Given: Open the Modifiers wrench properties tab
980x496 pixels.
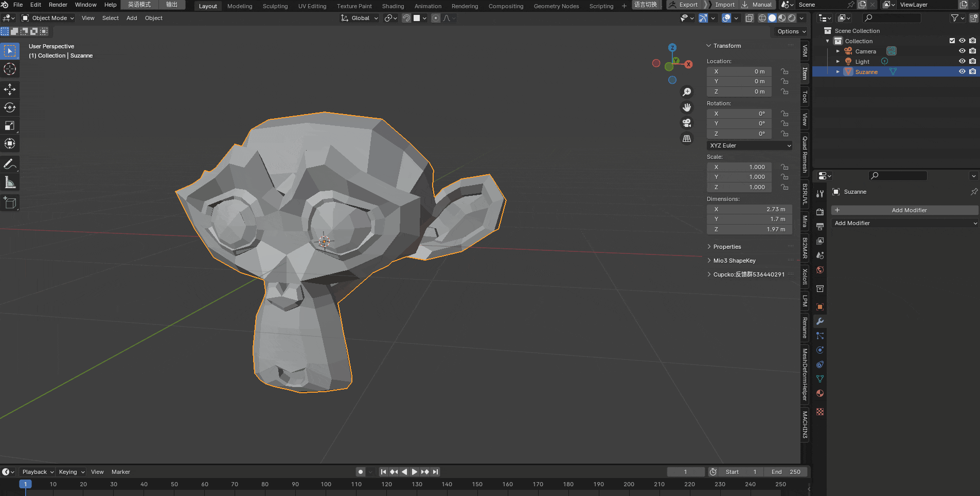Looking at the screenshot, I should coord(820,321).
